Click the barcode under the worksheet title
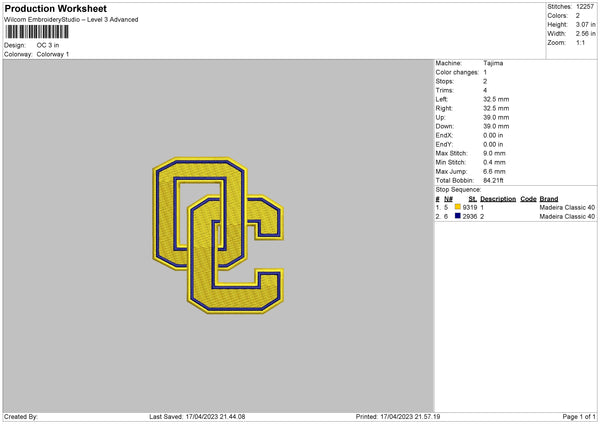Screen dimensions: 600x424 coord(37,32)
